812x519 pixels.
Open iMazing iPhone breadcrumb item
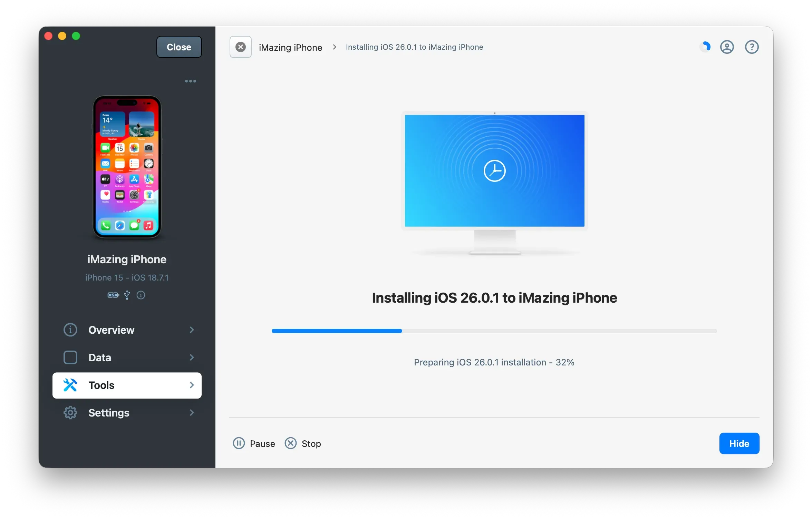pos(290,47)
